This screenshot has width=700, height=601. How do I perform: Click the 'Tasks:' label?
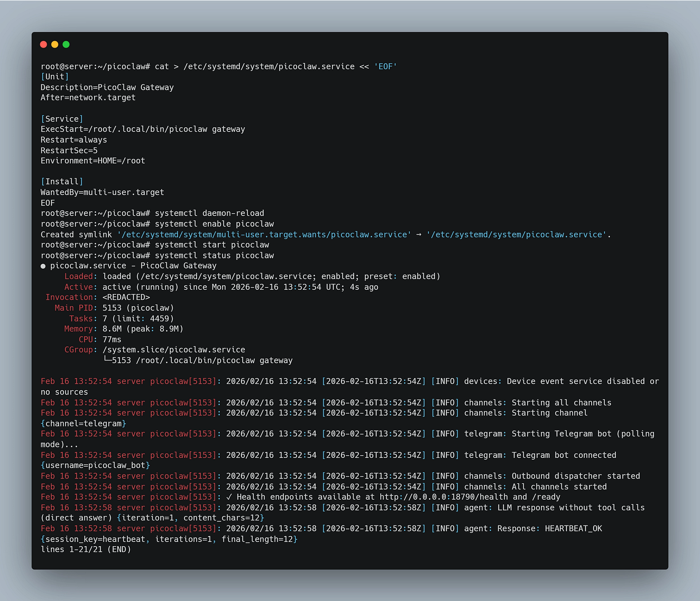pyautogui.click(x=83, y=319)
